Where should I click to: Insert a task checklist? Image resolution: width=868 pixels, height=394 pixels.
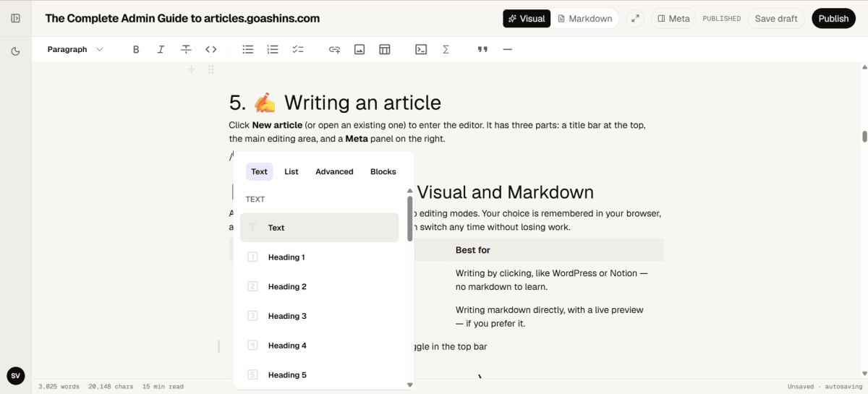coord(298,49)
